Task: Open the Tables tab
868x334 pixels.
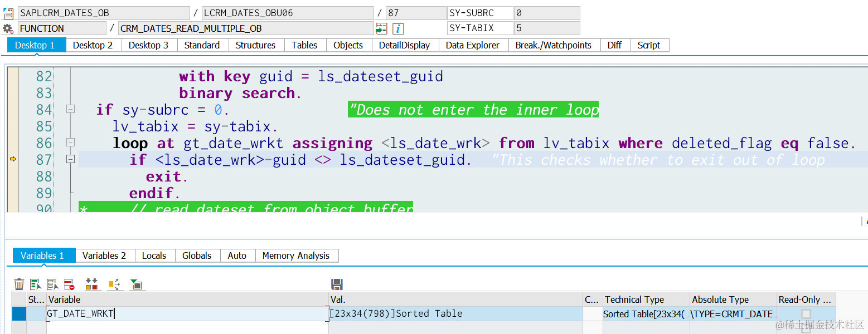Action: point(304,45)
